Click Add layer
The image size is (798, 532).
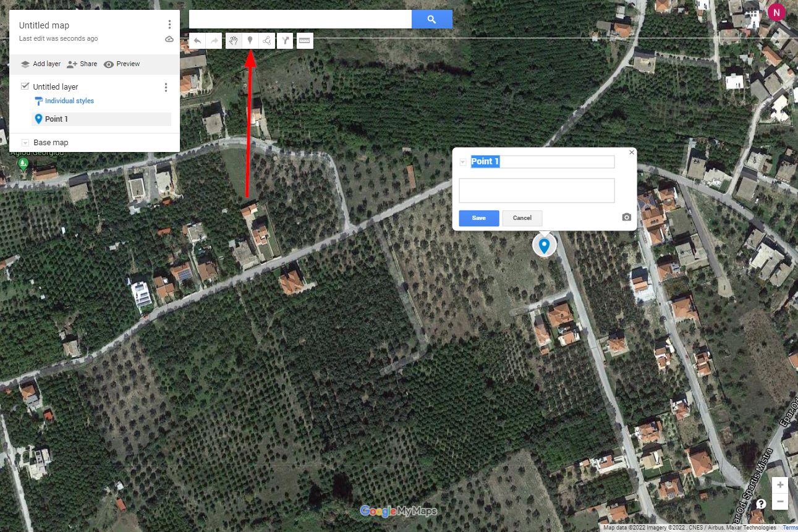coord(41,64)
